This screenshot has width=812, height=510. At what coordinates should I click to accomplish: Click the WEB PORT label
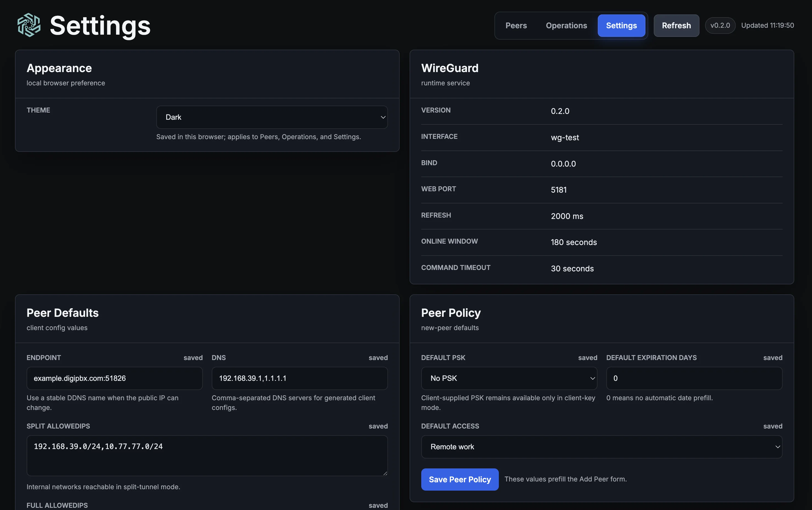pyautogui.click(x=438, y=189)
